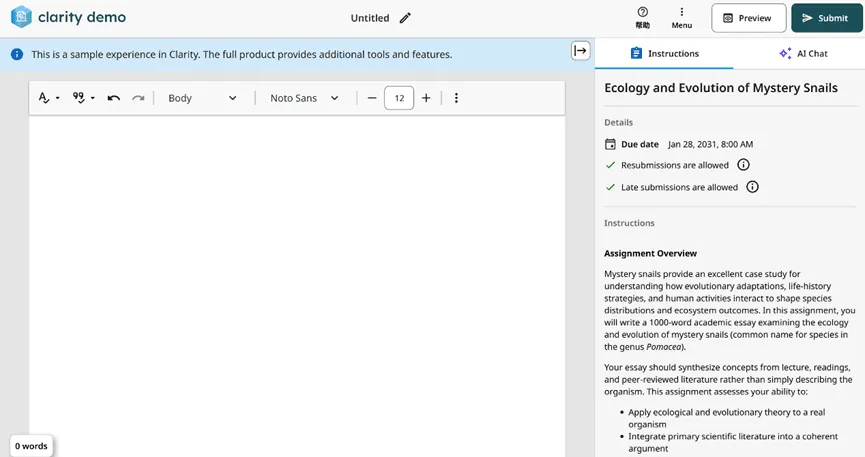This screenshot has height=457, width=865.
Task: Click info icon next to Late submissions allowed
Action: pos(752,187)
